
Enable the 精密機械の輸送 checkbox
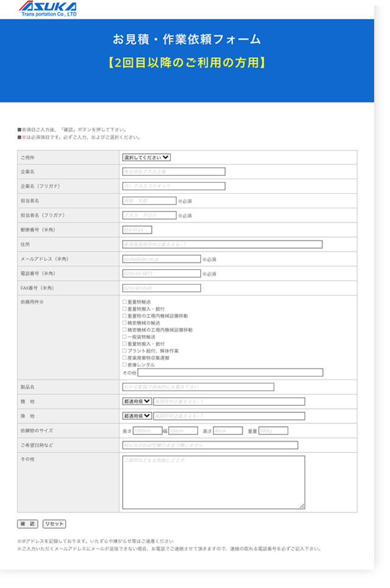124,323
